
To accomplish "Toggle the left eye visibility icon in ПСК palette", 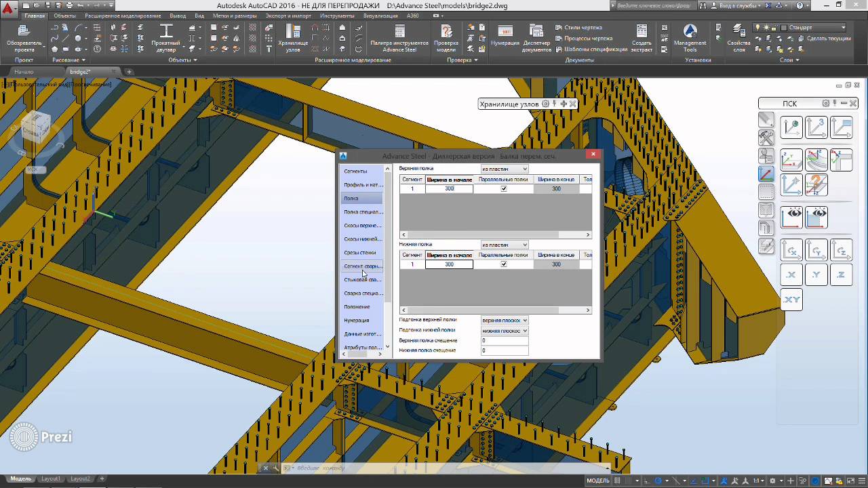I will point(791,217).
